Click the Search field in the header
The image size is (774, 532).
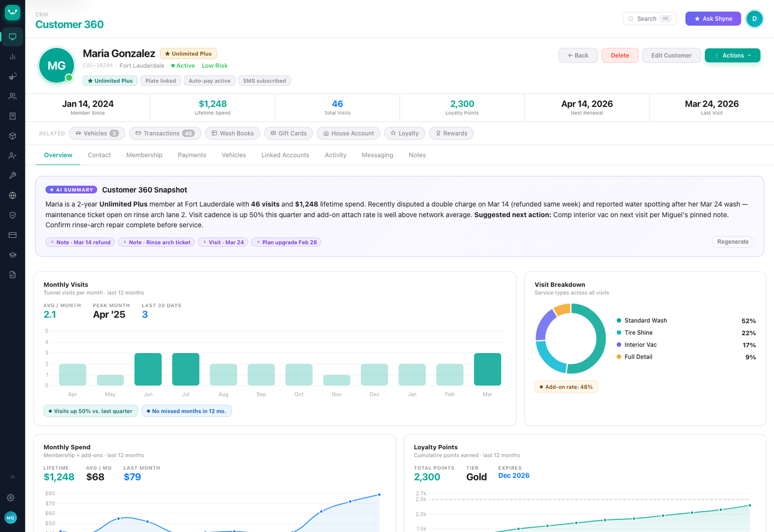649,19
